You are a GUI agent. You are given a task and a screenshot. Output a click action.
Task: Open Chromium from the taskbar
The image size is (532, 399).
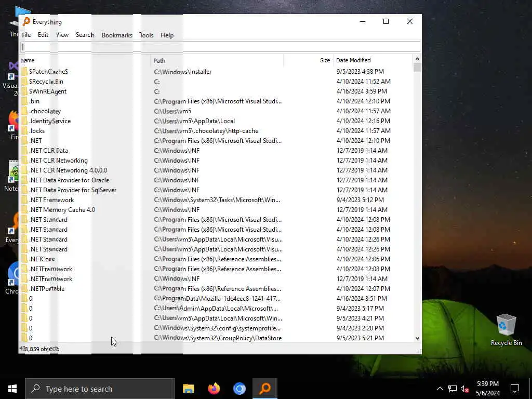coord(239,389)
